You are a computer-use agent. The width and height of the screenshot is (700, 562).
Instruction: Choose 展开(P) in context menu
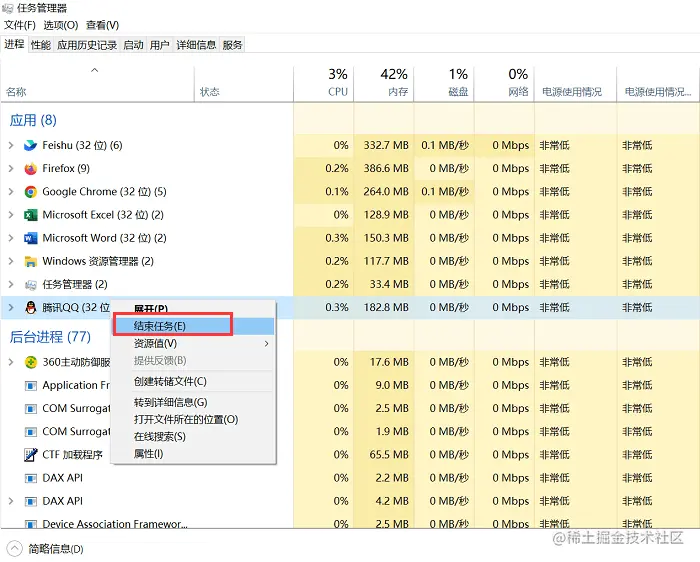tap(193, 309)
